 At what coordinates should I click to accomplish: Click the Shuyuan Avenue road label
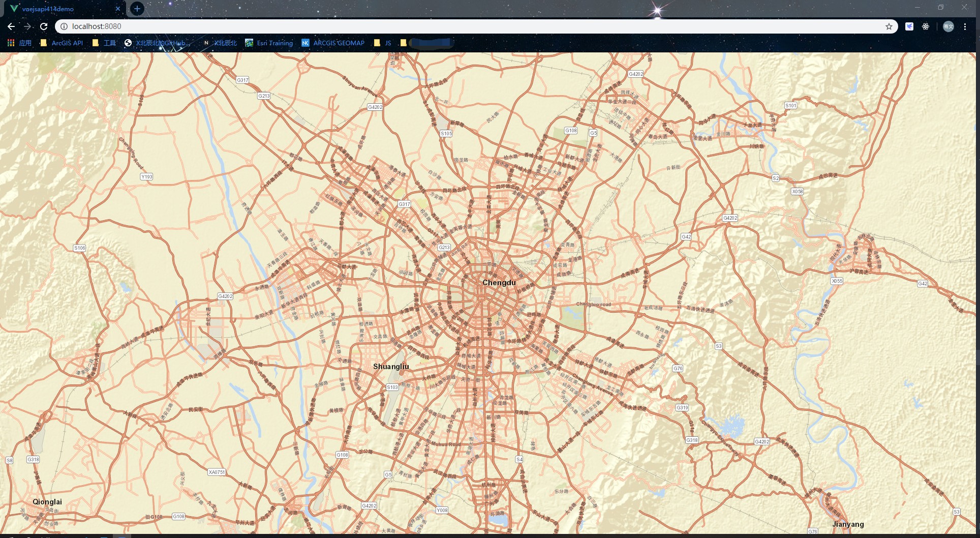point(360,86)
